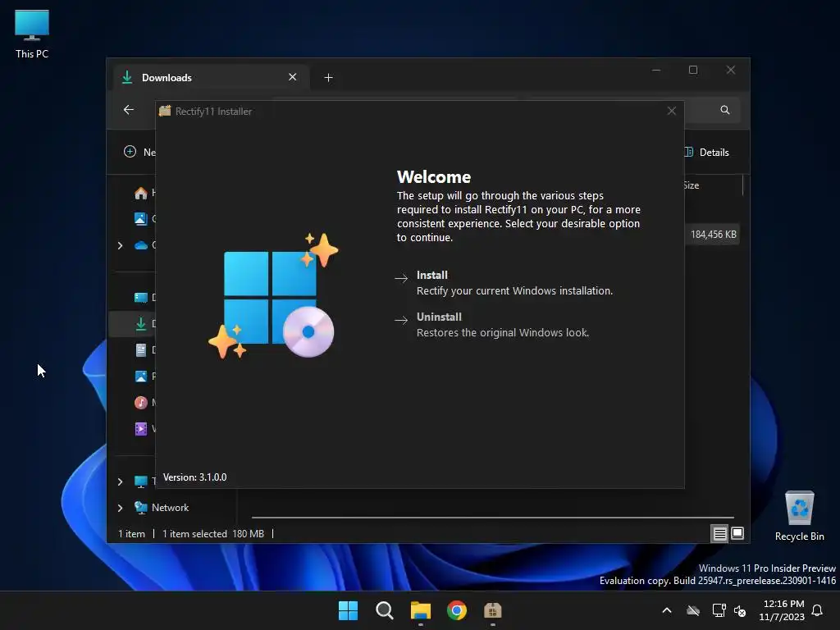
Task: Switch to details list view layout
Action: tap(719, 533)
